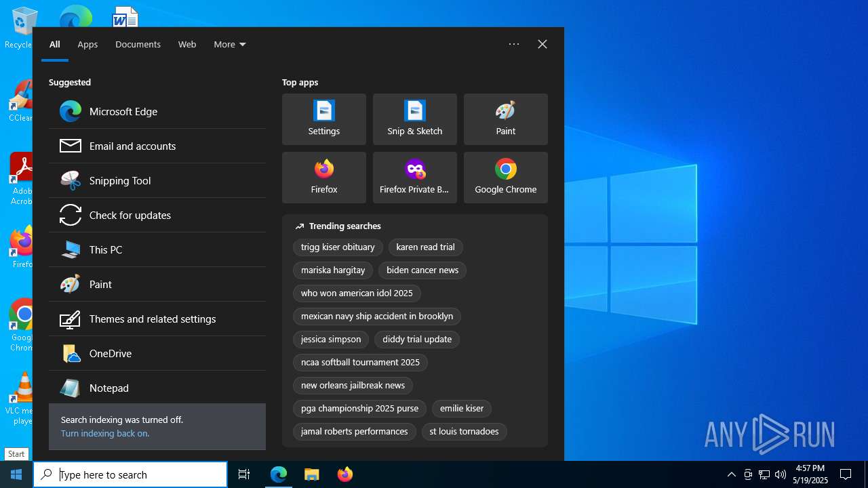Search trending 'jessica simpson'
Viewport: 868px width, 488px height.
331,340
